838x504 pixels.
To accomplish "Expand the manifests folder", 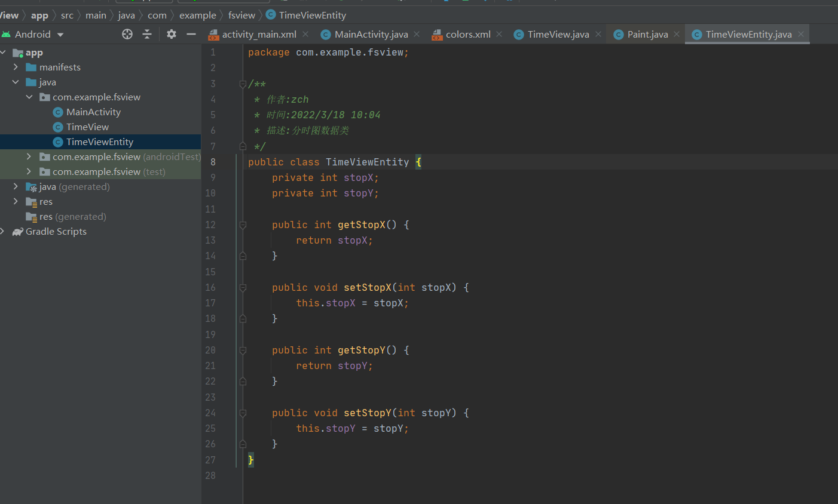I will tap(16, 67).
